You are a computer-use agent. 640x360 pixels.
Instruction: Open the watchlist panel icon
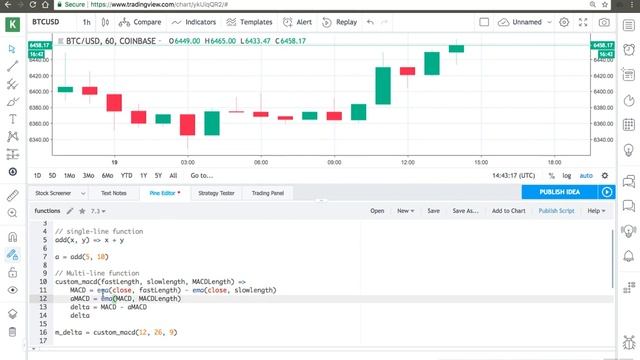(629, 25)
